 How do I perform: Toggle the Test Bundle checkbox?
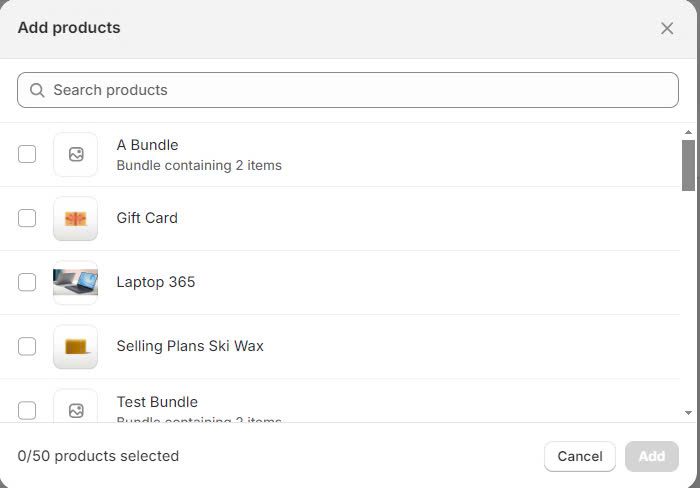tap(27, 410)
